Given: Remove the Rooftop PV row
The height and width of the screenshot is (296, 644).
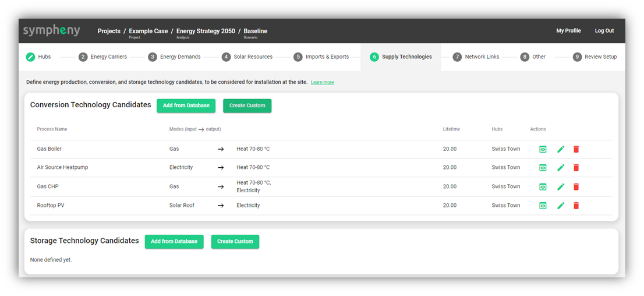Looking at the screenshot, I should click(576, 206).
